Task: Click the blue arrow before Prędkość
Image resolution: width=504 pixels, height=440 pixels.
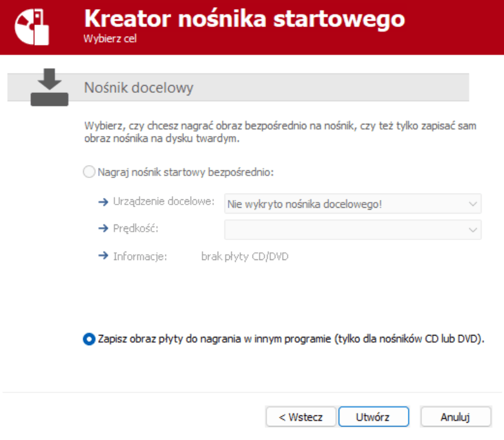Action: tap(103, 229)
